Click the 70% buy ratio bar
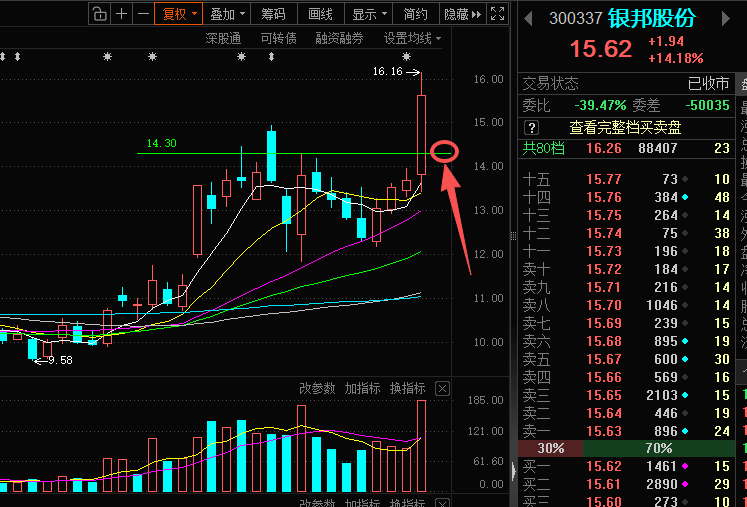The height and width of the screenshot is (507, 747). pos(659,448)
